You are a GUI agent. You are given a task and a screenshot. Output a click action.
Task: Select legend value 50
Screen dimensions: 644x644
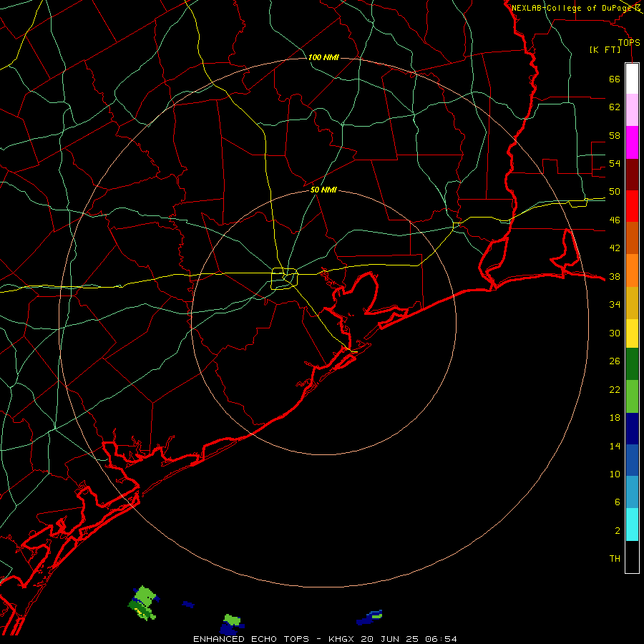(x=615, y=191)
